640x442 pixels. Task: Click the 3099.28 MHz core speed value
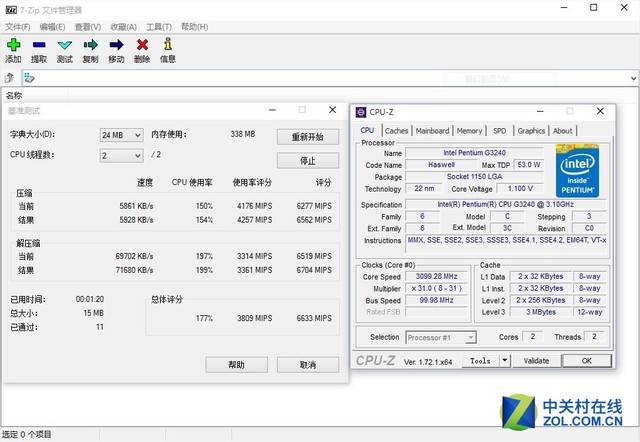(436, 276)
